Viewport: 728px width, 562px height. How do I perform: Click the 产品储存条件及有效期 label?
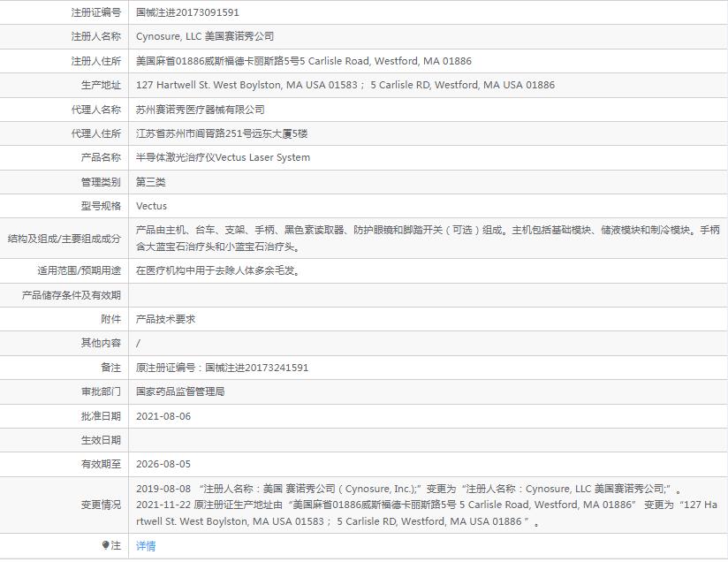71,295
